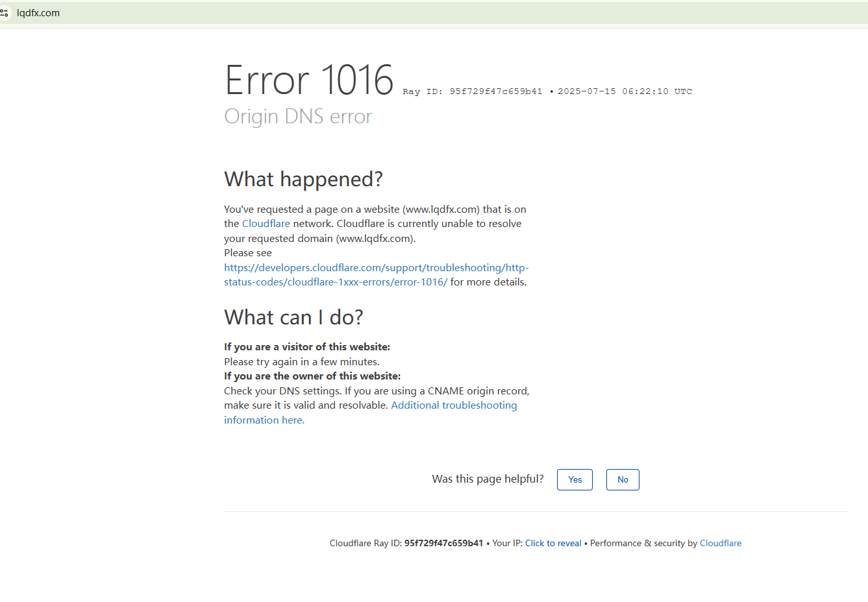Click "If you are the owner of this website:"
Viewport: 868px width, 602px height.
(x=312, y=376)
